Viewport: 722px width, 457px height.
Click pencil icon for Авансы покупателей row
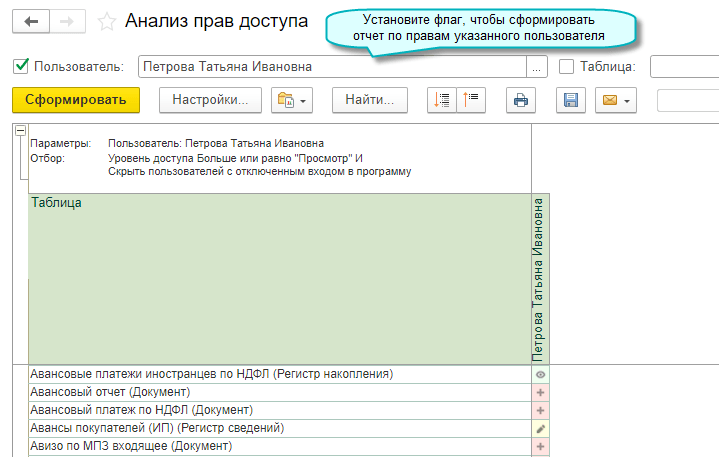541,429
